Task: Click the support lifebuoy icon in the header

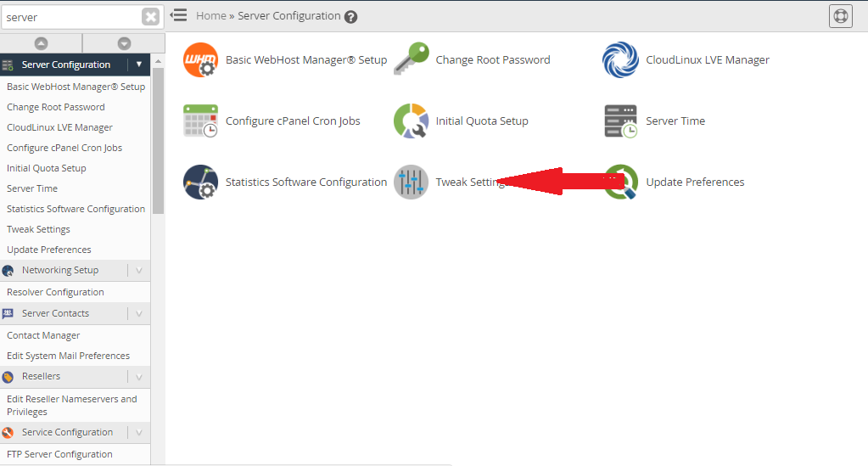Action: [840, 16]
